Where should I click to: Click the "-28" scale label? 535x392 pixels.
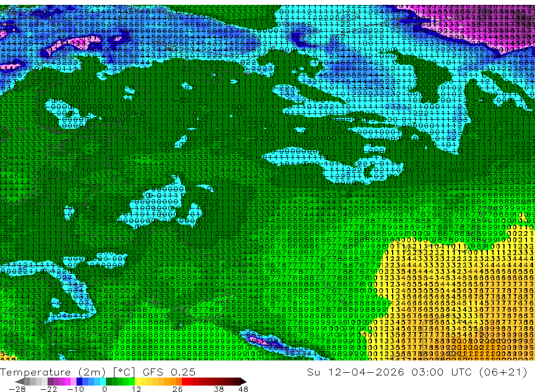17,389
